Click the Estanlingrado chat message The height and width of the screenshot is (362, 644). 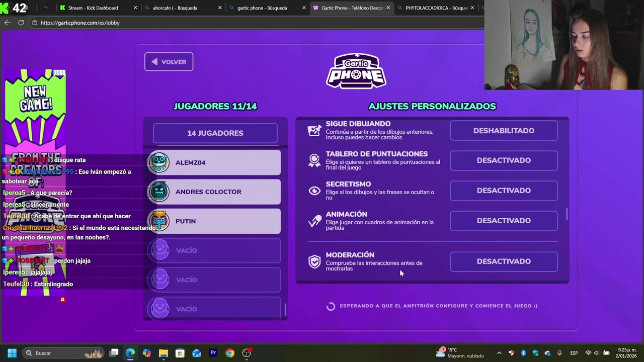pos(38,284)
